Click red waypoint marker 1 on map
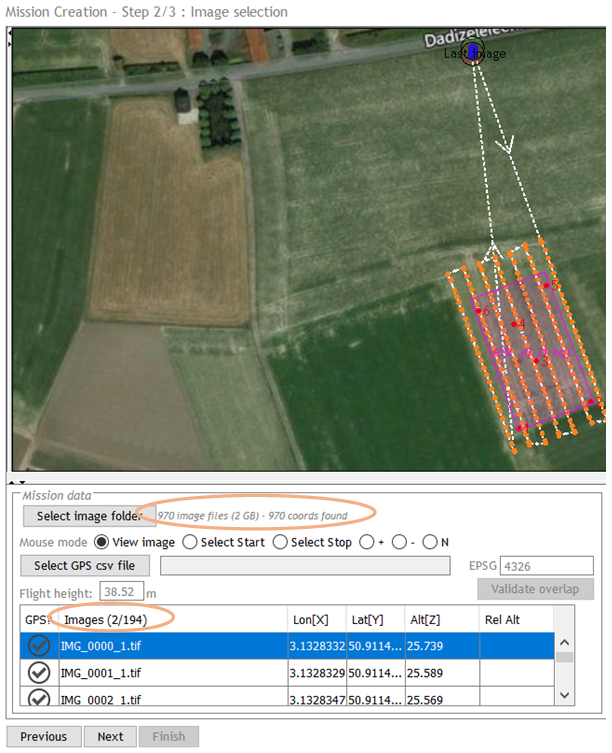 click(519, 428)
